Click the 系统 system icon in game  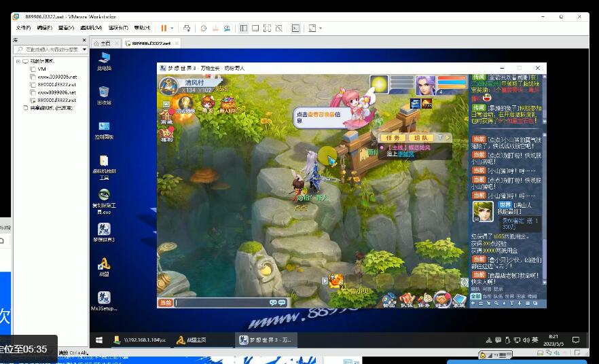pyautogui.click(x=459, y=301)
